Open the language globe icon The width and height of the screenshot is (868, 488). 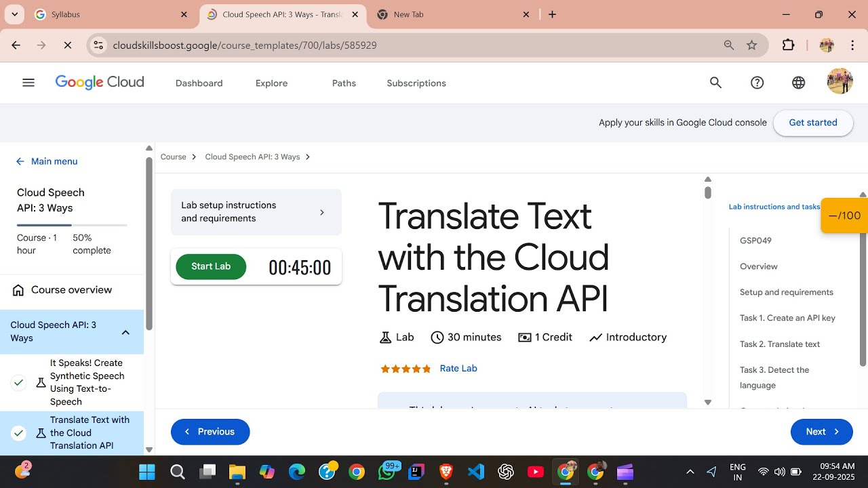click(x=799, y=83)
